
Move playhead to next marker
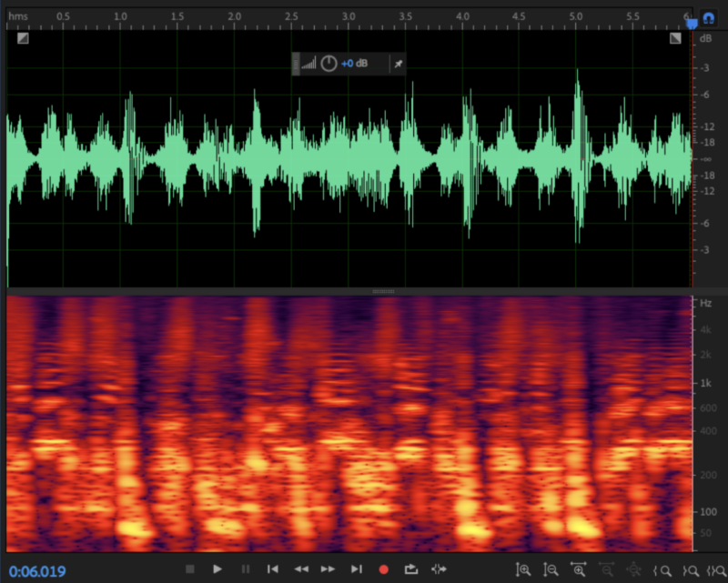(x=356, y=569)
